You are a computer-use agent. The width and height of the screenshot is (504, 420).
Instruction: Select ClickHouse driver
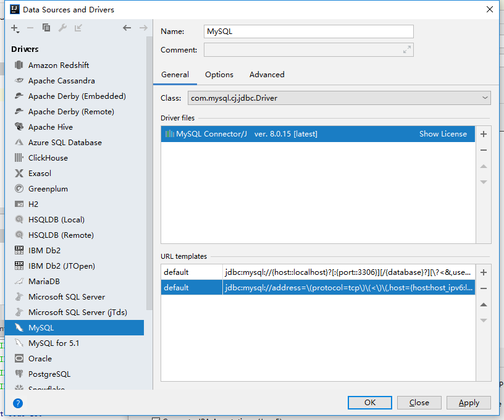click(75, 157)
